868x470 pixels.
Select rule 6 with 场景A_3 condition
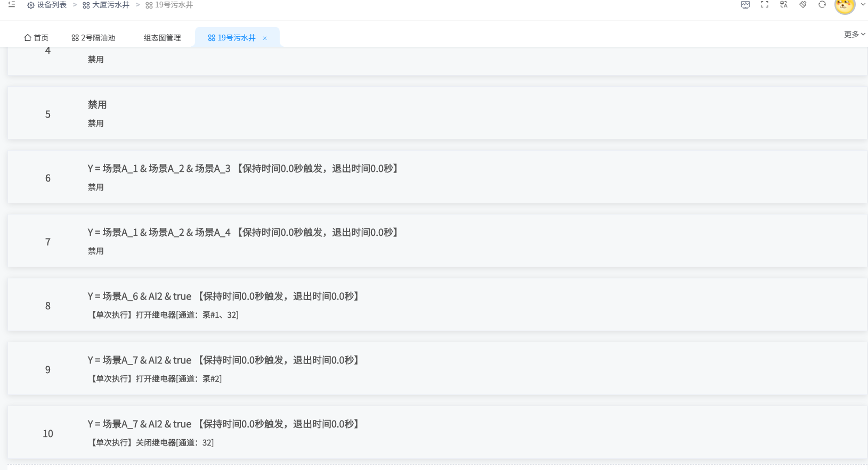tap(243, 169)
